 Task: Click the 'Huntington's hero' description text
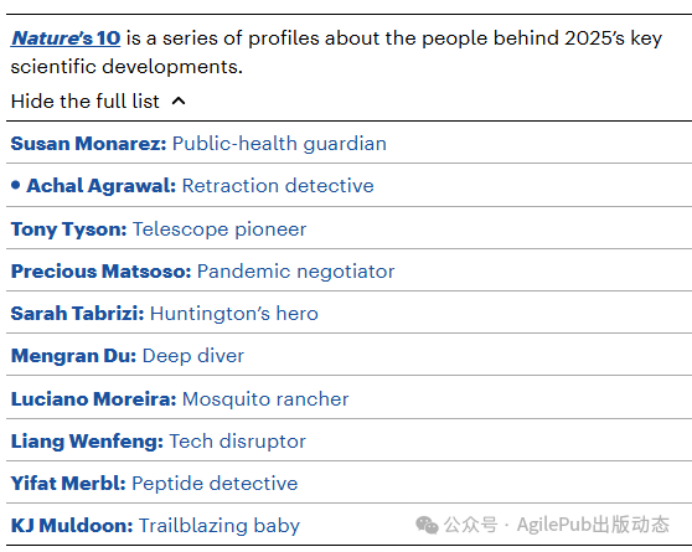234,314
